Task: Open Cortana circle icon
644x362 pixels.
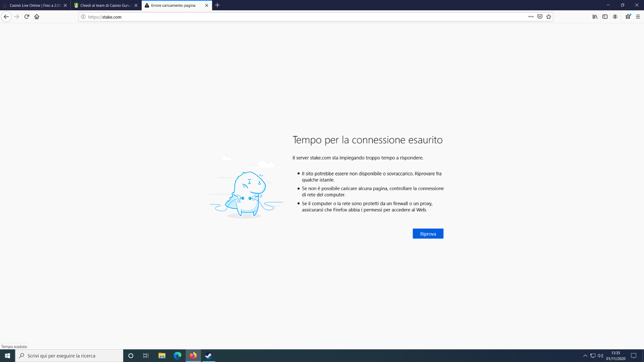Action: pos(131,356)
